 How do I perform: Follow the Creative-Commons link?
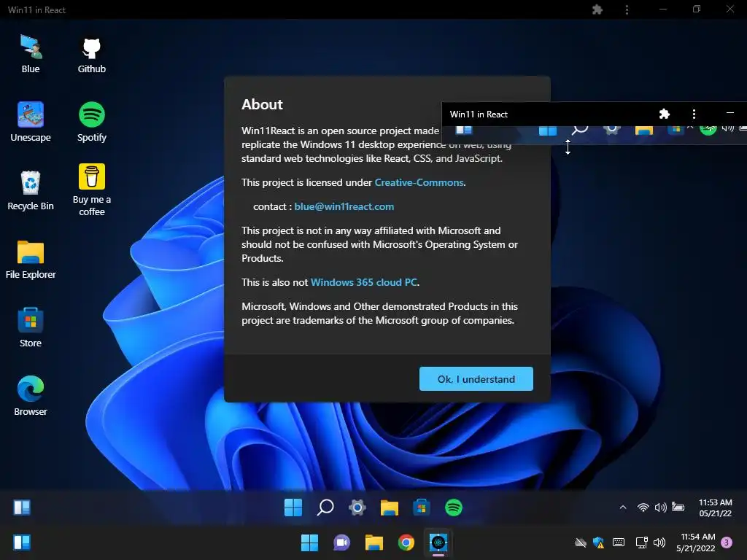click(x=419, y=182)
